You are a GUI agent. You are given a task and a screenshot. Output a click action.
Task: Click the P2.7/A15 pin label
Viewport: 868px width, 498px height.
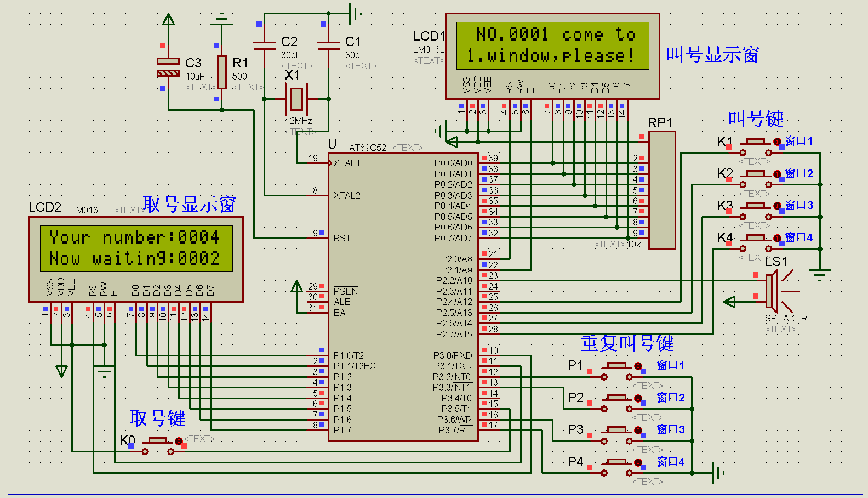click(x=454, y=334)
